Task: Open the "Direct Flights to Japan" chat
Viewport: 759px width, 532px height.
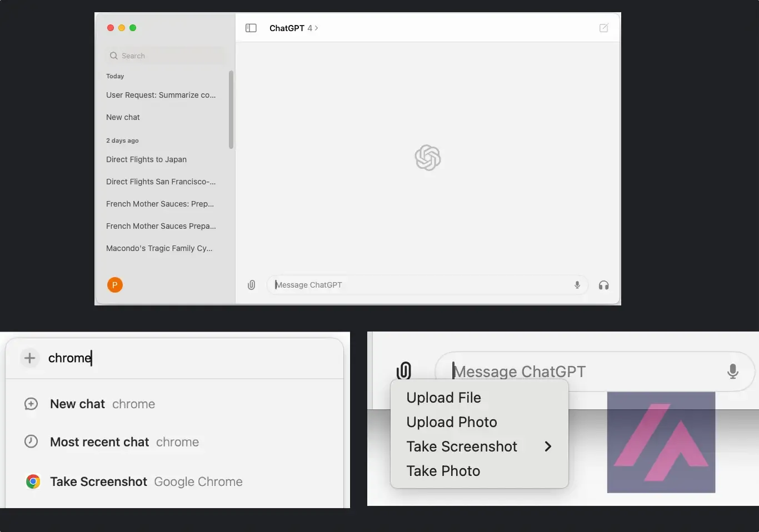Action: point(147,159)
